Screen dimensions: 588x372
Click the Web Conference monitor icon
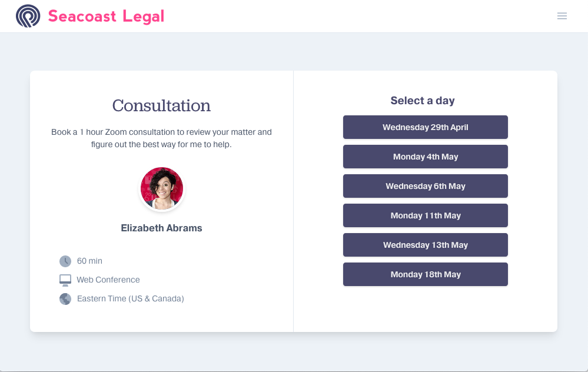[65, 280]
